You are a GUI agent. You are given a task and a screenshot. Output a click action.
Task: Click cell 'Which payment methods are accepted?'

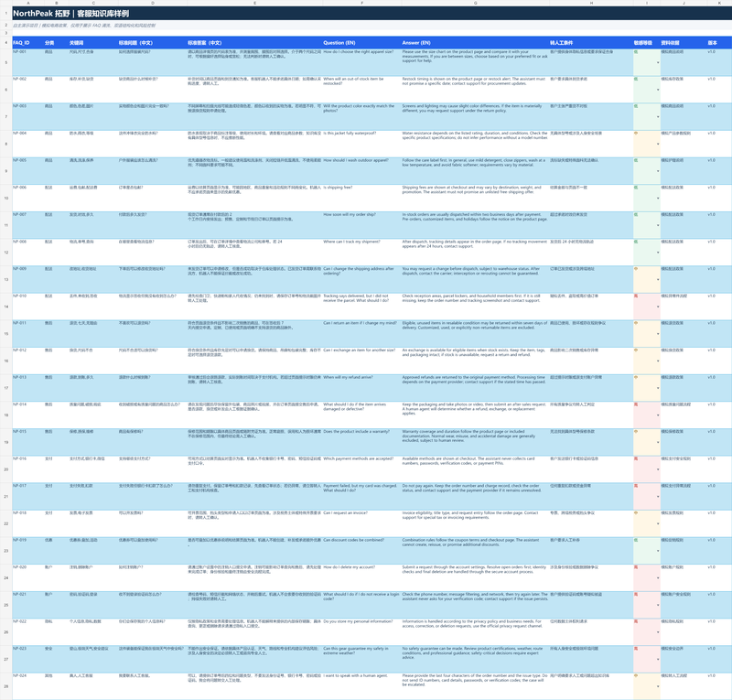click(361, 469)
